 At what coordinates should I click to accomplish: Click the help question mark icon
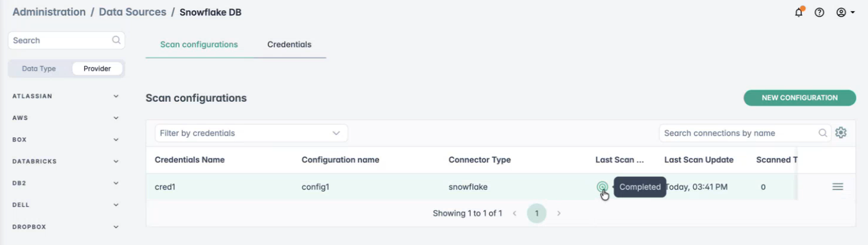[x=819, y=12]
